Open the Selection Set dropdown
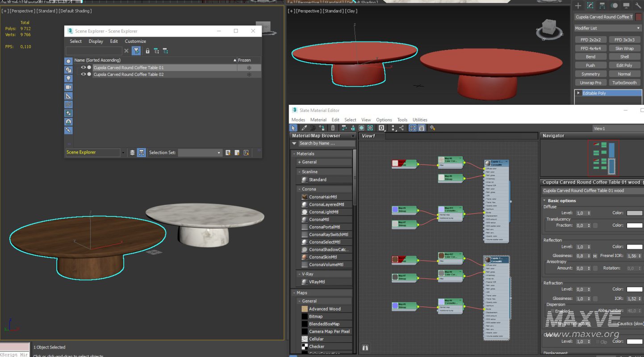This screenshot has height=357, width=644. coord(200,153)
